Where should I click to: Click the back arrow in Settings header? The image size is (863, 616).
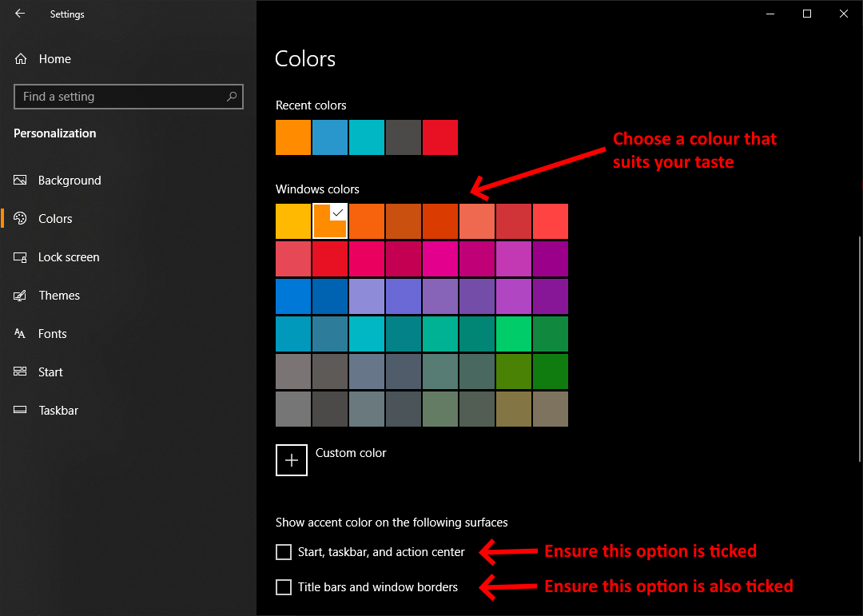pyautogui.click(x=20, y=14)
